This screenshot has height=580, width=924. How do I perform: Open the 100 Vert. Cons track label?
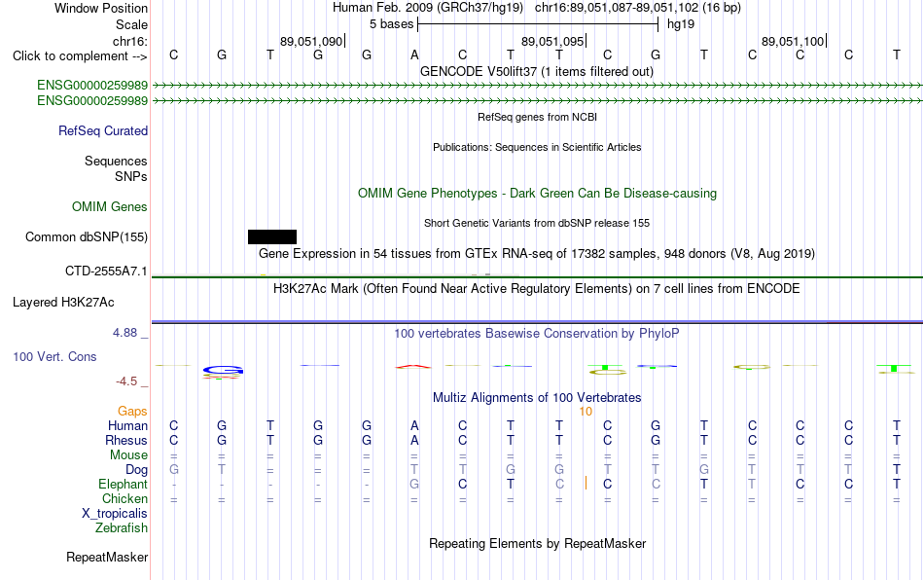pyautogui.click(x=54, y=356)
